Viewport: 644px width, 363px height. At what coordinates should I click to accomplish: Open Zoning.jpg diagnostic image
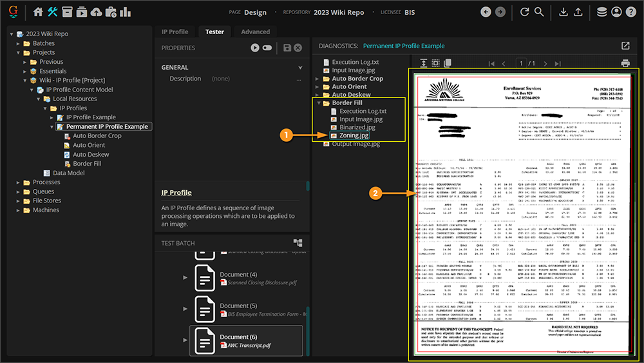click(354, 135)
